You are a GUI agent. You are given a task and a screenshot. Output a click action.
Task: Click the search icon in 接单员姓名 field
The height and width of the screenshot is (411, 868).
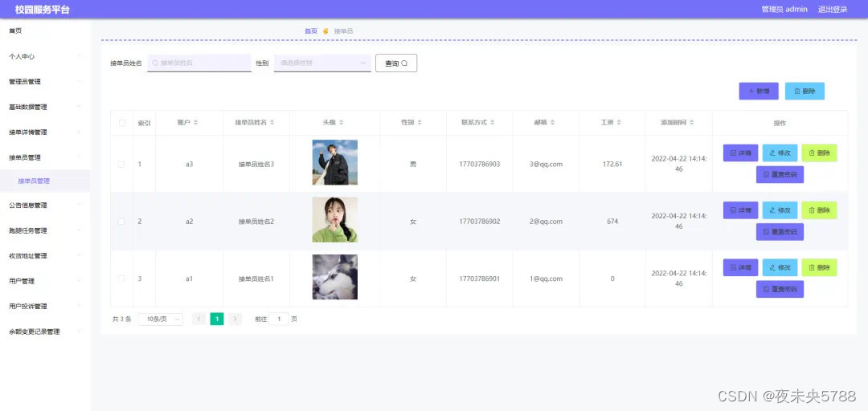155,63
